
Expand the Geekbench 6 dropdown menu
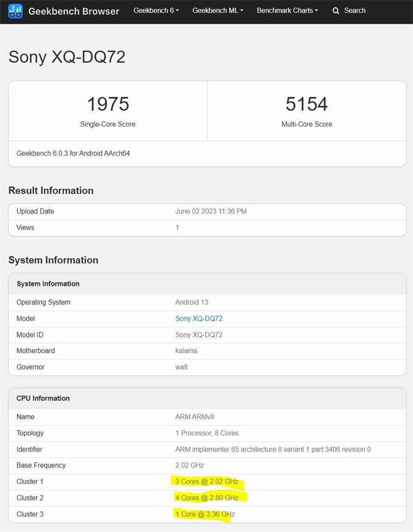tap(156, 10)
